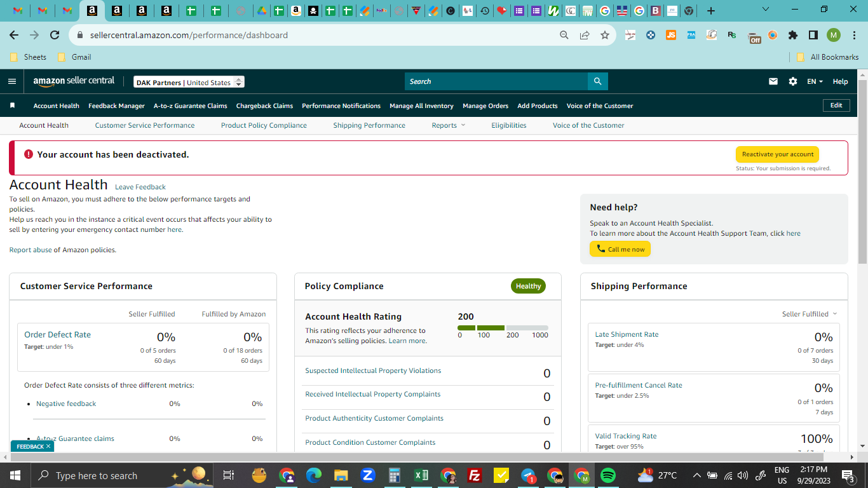Screen dimensions: 868x488
Task: Open the Calculator app from the taskbar
Action: tap(394, 475)
